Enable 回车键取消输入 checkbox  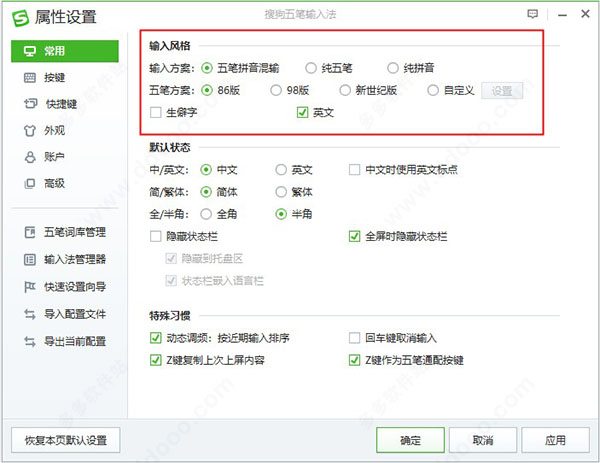[355, 338]
